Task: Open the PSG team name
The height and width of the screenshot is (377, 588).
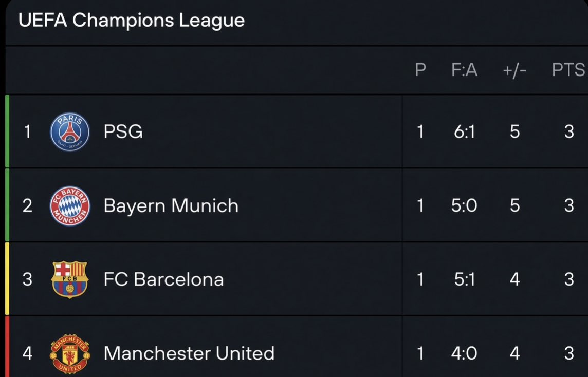Action: coord(123,131)
